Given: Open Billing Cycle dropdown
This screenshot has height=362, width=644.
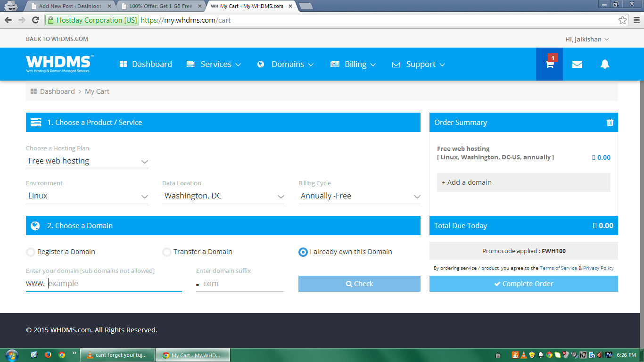Looking at the screenshot, I should (x=359, y=196).
